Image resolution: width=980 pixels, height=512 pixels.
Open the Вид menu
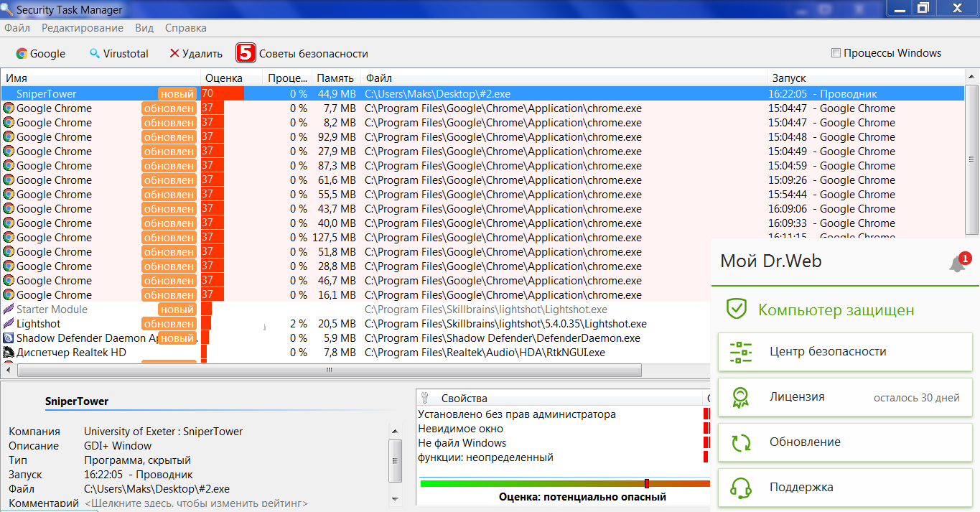[144, 28]
